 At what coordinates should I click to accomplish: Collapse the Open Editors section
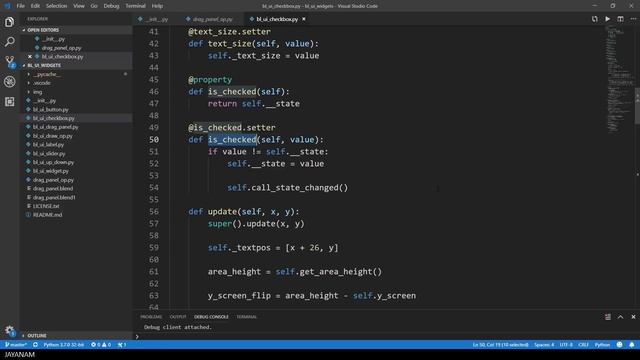pyautogui.click(x=43, y=30)
